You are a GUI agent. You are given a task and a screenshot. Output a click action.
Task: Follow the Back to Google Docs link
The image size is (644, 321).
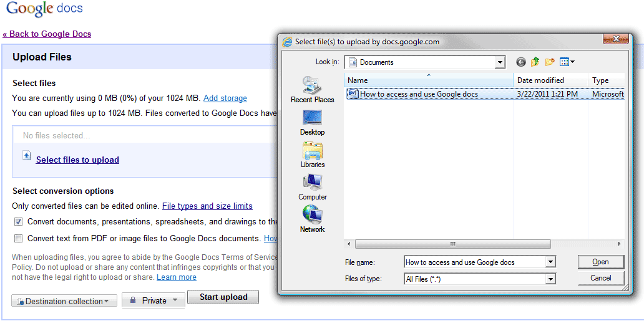[47, 34]
